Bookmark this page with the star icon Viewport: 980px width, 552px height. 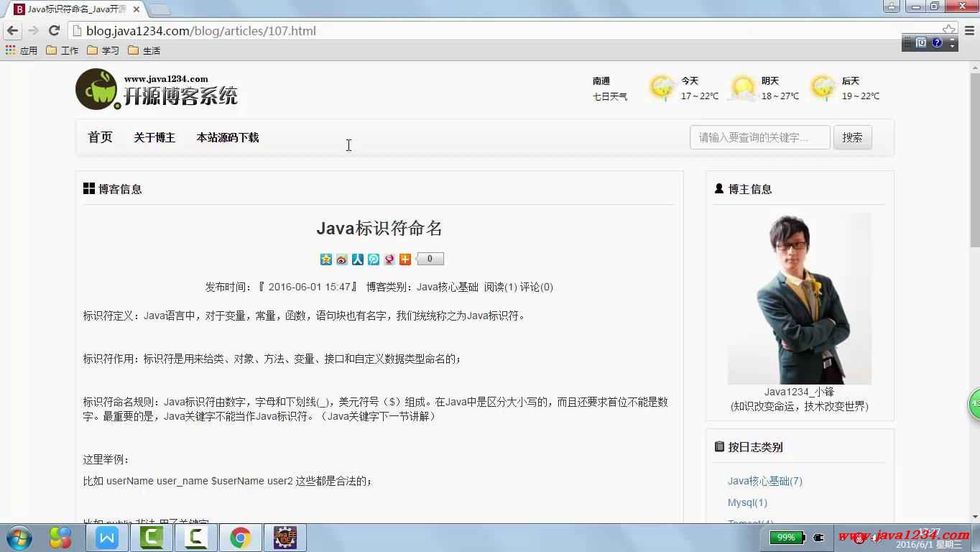[x=949, y=30]
